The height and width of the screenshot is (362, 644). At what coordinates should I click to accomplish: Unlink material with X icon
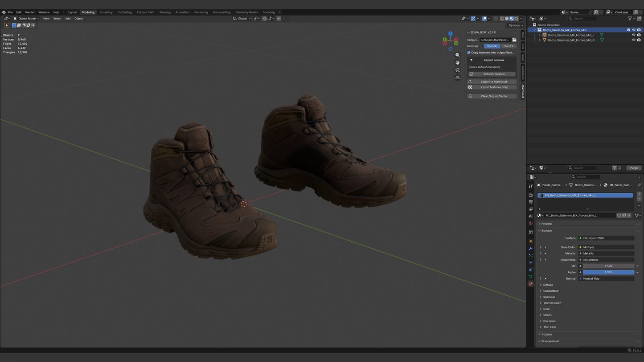pyautogui.click(x=629, y=216)
